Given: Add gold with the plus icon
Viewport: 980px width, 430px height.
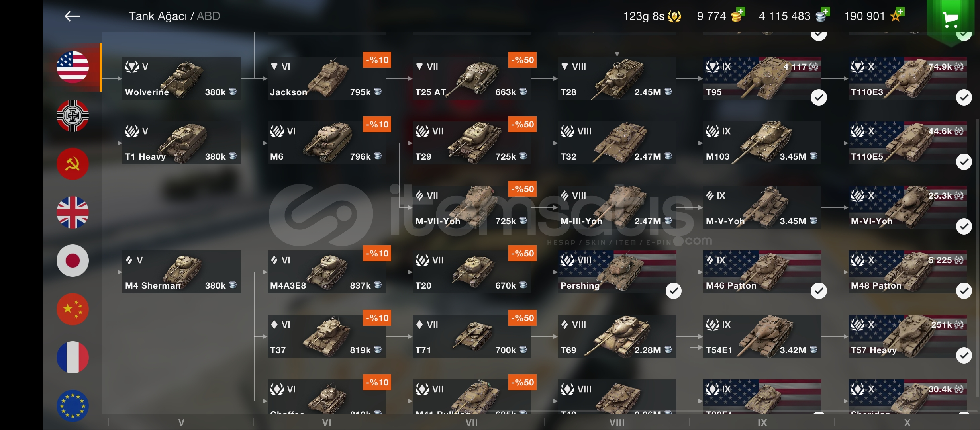Looking at the screenshot, I should pyautogui.click(x=741, y=12).
